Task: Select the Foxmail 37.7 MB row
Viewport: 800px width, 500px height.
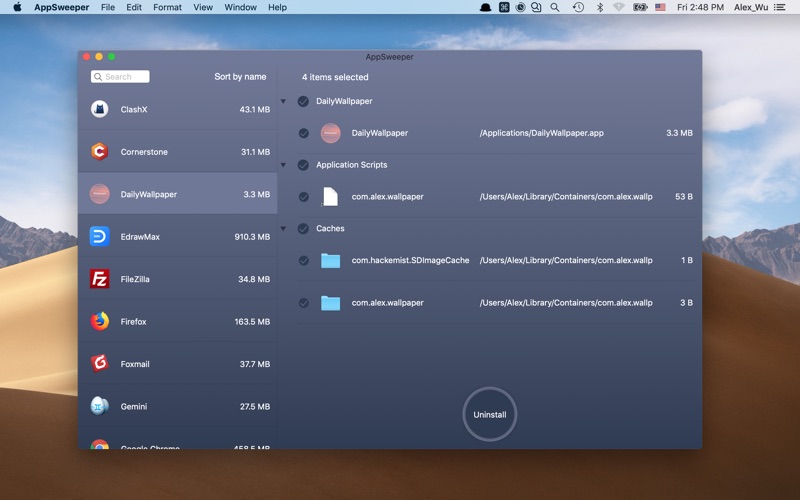Action: [x=178, y=364]
